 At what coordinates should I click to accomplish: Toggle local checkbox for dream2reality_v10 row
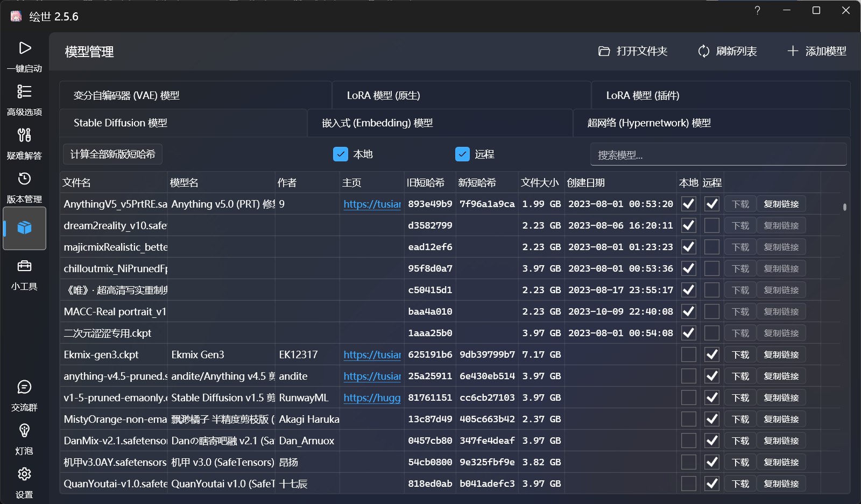[x=688, y=225]
